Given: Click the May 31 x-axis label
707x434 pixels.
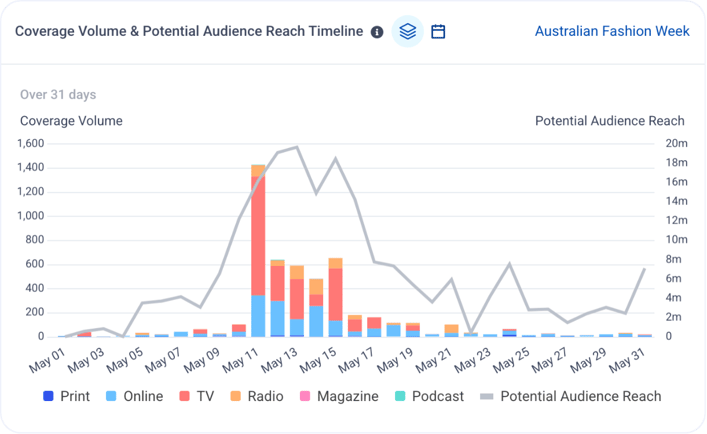Looking at the screenshot, I should click(627, 360).
